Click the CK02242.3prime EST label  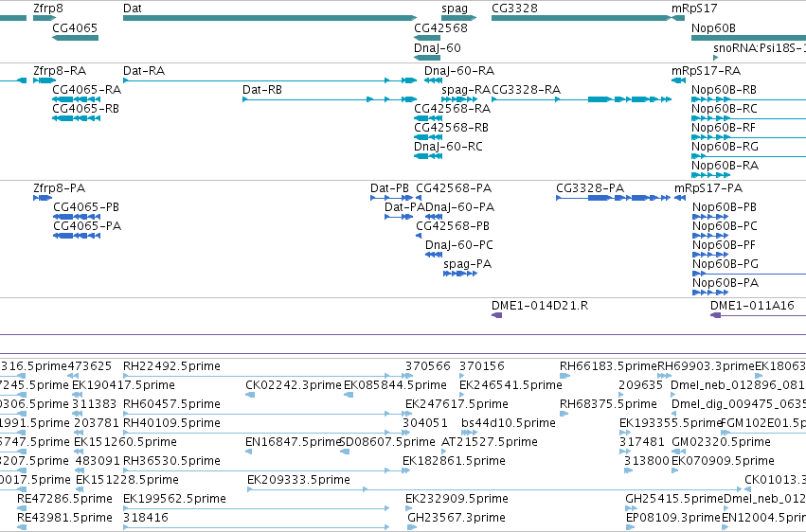[294, 385]
